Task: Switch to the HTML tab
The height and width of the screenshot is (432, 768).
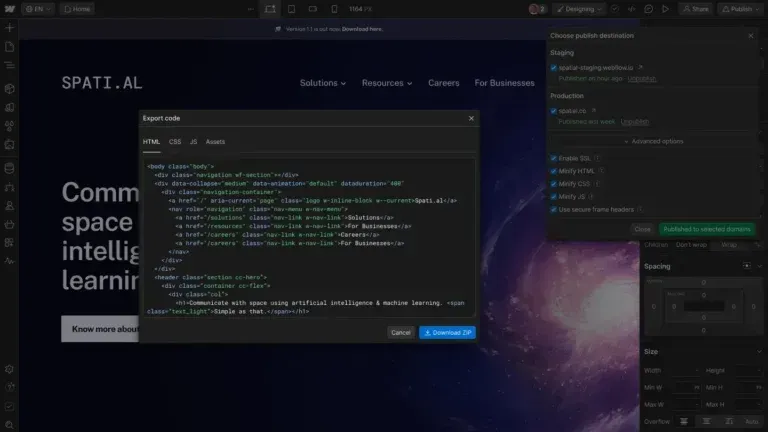Action: click(x=151, y=142)
